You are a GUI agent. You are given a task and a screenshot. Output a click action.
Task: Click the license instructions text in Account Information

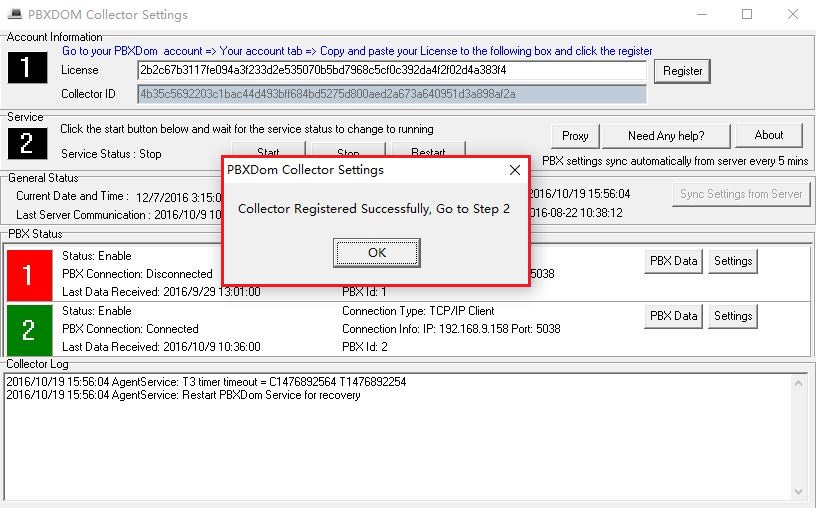click(x=357, y=51)
